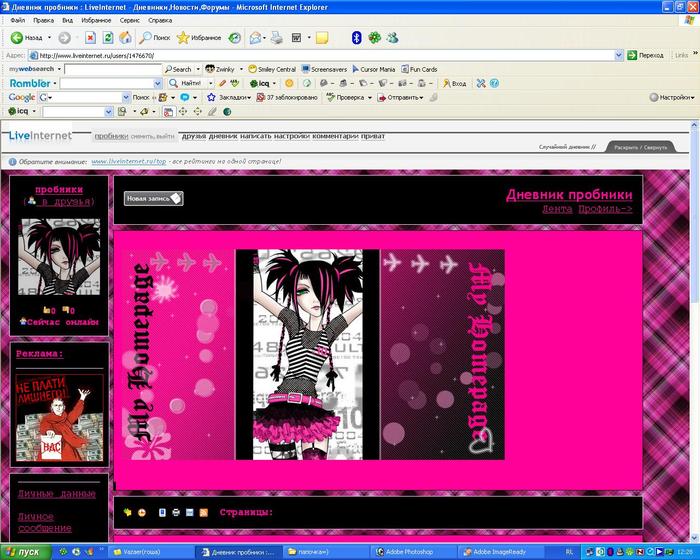Expand the address bar dropdown
Viewport: 700px width, 560px height.
(x=619, y=55)
